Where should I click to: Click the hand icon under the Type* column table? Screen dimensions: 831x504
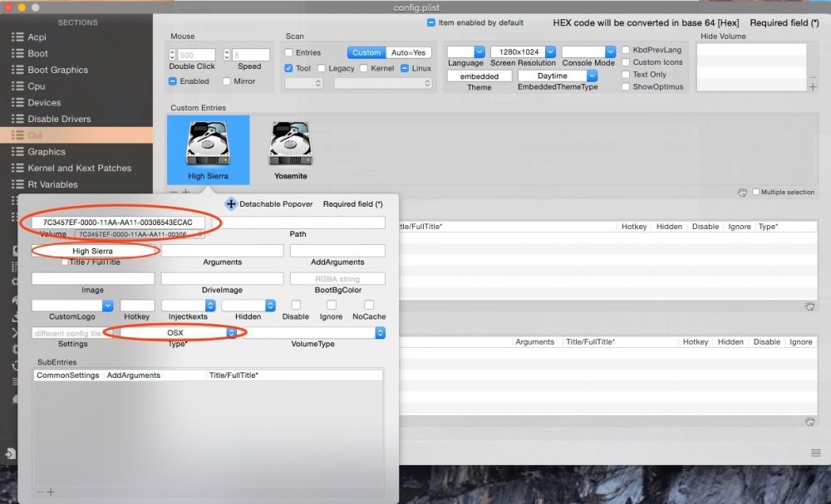point(809,306)
